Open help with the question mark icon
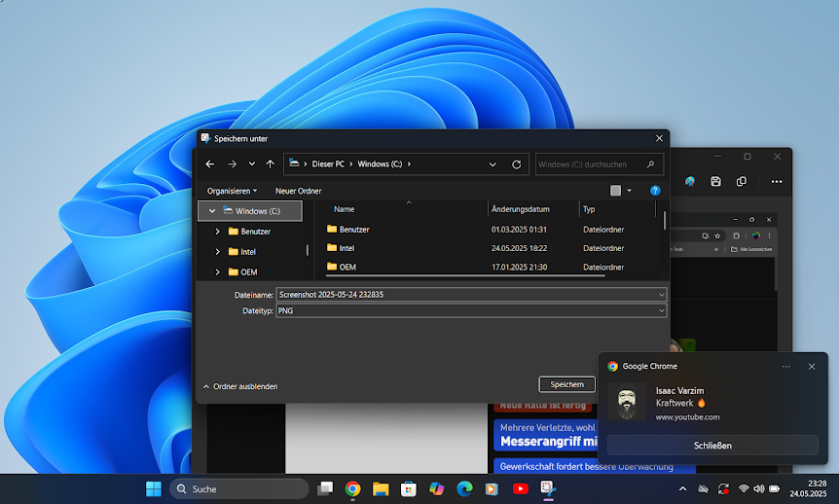 point(655,191)
